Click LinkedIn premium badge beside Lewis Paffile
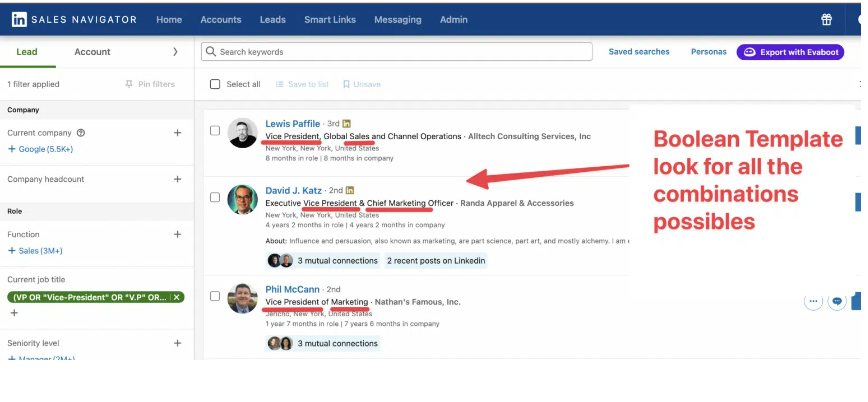Image resolution: width=868 pixels, height=402 pixels. coord(347,123)
